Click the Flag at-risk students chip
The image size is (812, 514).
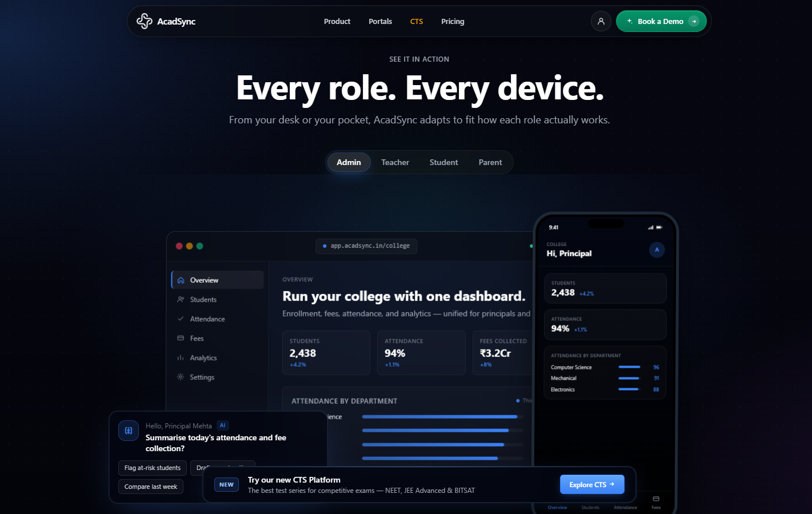[x=153, y=468]
